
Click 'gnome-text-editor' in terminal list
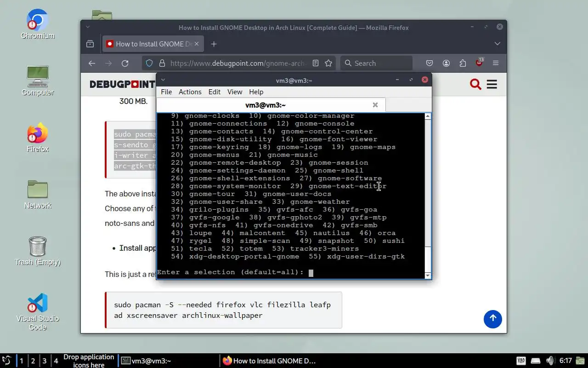347,186
